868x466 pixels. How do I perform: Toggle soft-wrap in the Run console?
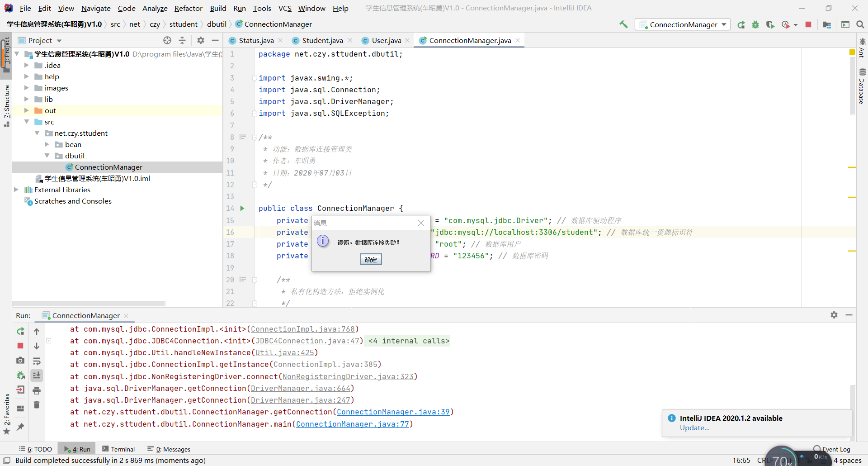[37, 361]
